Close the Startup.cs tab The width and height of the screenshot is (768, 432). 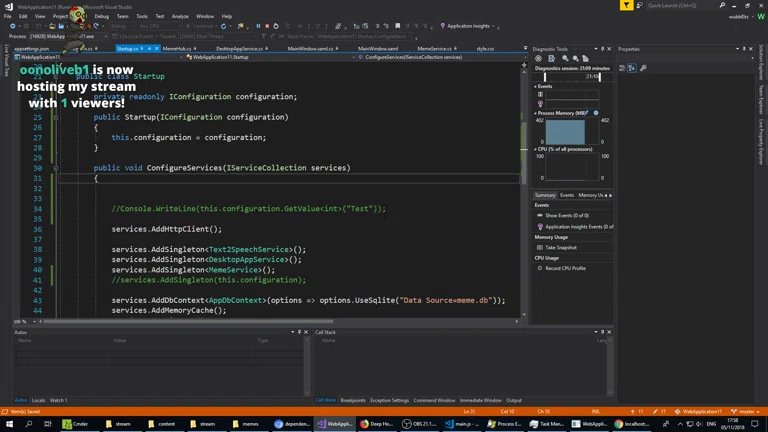click(157, 48)
